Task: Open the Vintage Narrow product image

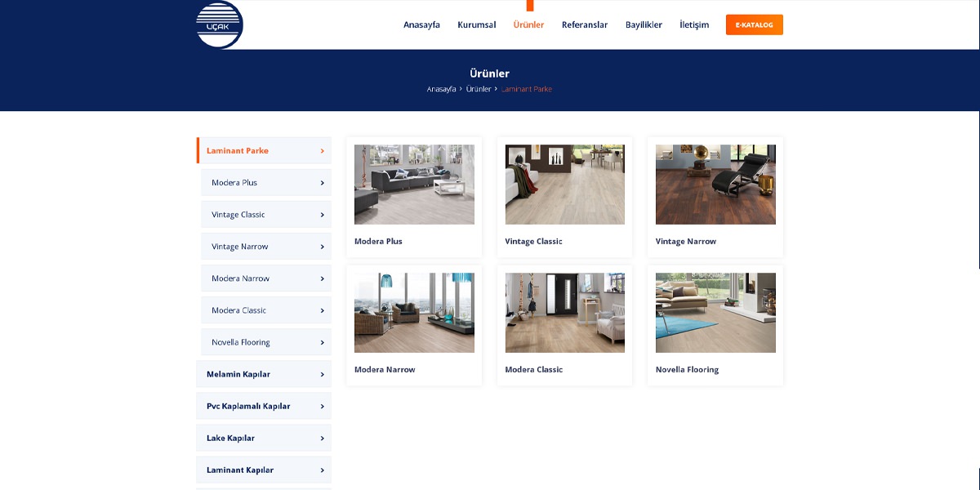Action: coord(715,185)
